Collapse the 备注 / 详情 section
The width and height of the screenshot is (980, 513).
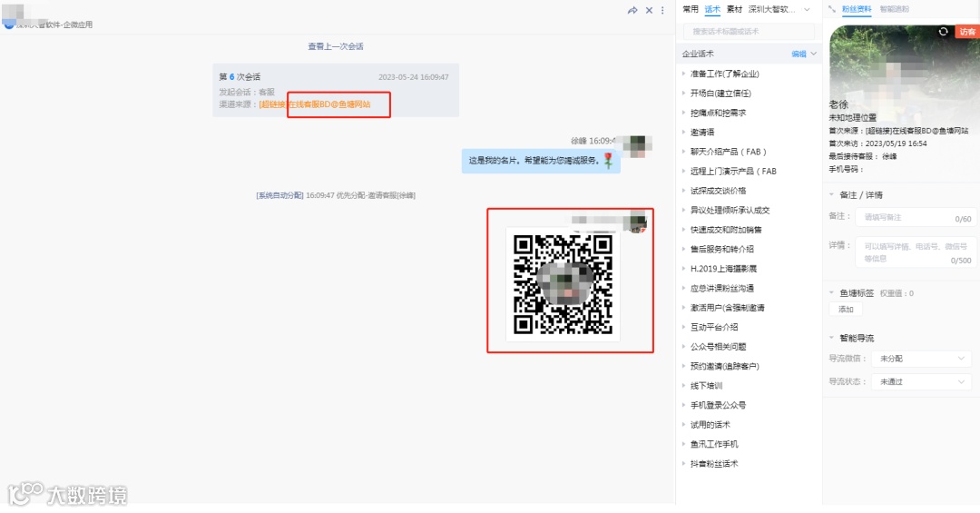point(831,194)
